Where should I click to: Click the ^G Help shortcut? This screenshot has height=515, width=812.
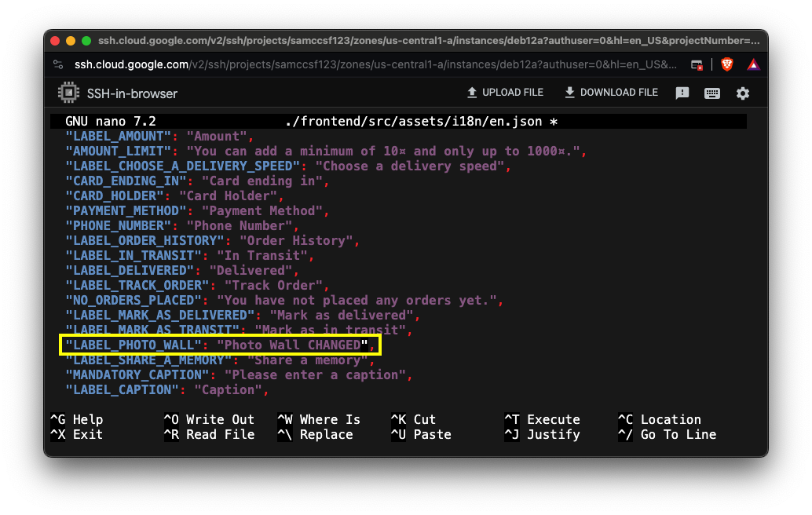pyautogui.click(x=77, y=420)
